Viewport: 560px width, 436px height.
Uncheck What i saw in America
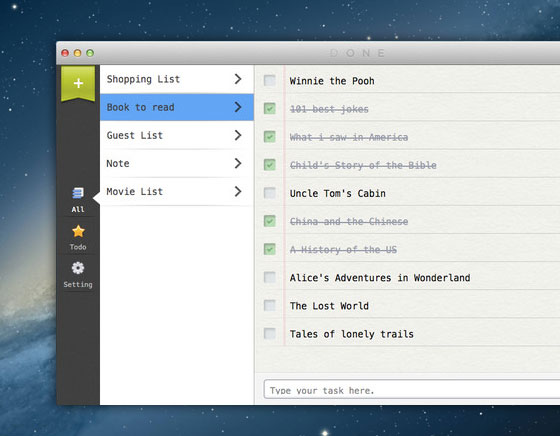[270, 136]
